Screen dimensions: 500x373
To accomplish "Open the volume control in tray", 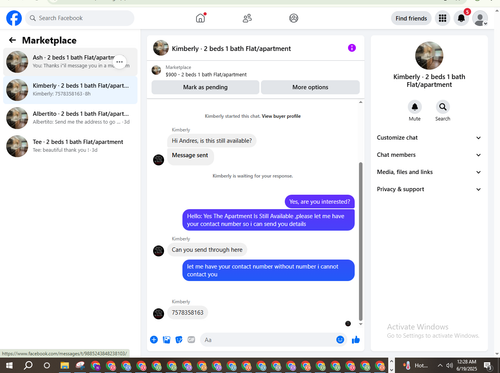I will (449, 366).
